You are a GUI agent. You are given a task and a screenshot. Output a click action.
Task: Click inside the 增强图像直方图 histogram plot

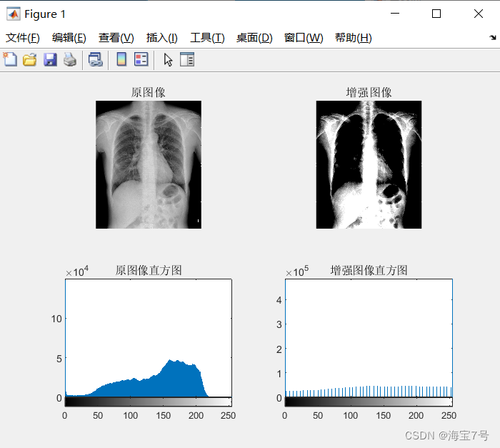point(369,338)
